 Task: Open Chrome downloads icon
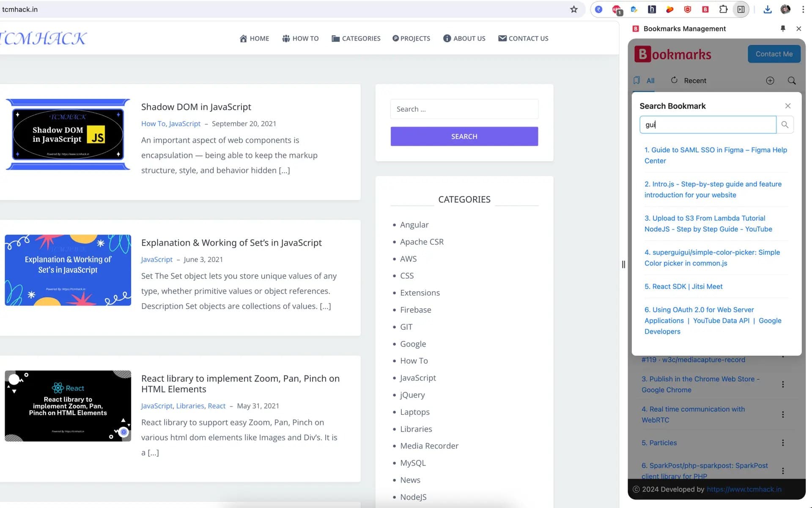point(768,9)
